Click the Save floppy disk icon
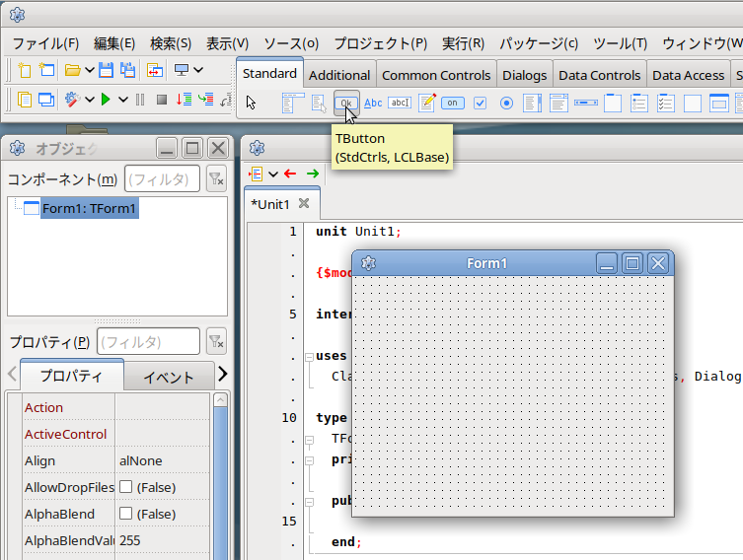This screenshot has width=743, height=560. [106, 70]
